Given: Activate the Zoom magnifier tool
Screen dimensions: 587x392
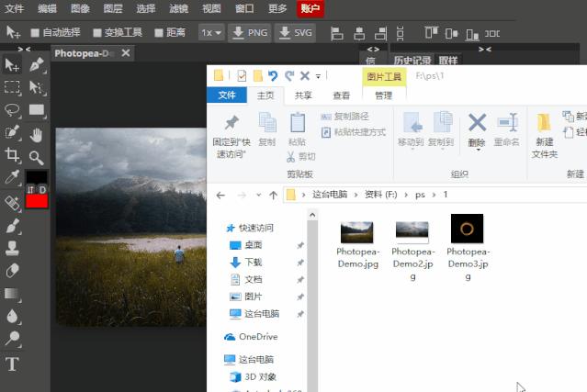Looking at the screenshot, I should click(37, 158).
